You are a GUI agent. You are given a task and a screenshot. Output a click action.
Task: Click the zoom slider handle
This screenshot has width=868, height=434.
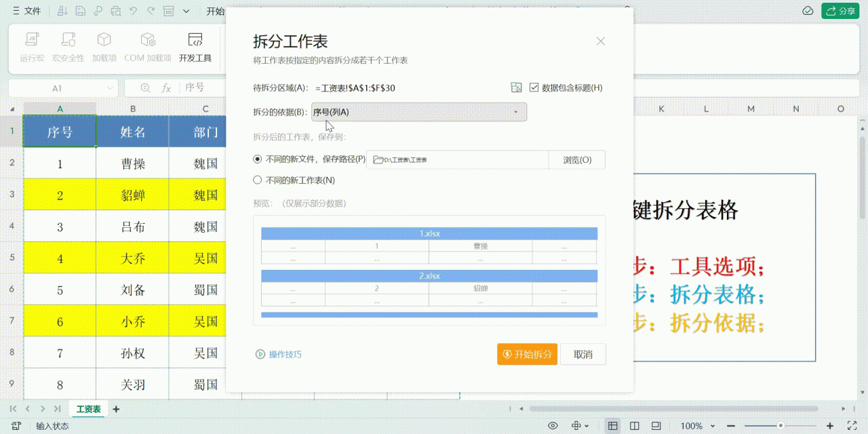pos(781,426)
